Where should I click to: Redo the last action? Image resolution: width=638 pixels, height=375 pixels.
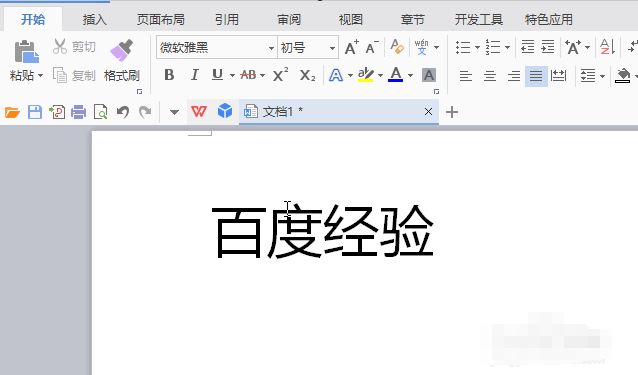click(145, 112)
